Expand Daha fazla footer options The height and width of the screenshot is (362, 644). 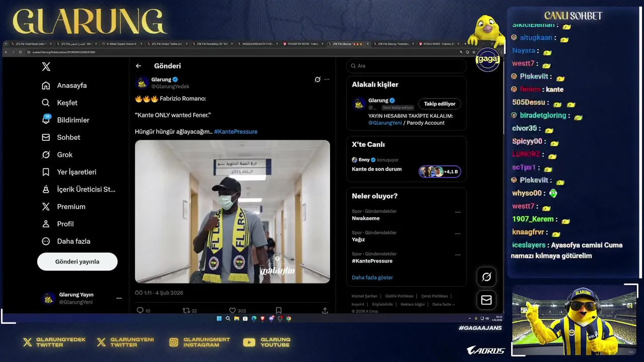click(x=443, y=304)
